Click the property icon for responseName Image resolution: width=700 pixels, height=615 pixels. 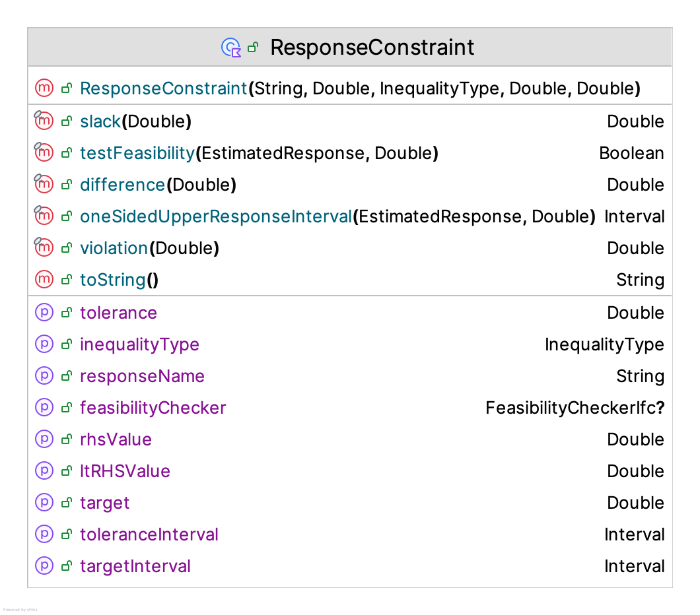(x=44, y=375)
